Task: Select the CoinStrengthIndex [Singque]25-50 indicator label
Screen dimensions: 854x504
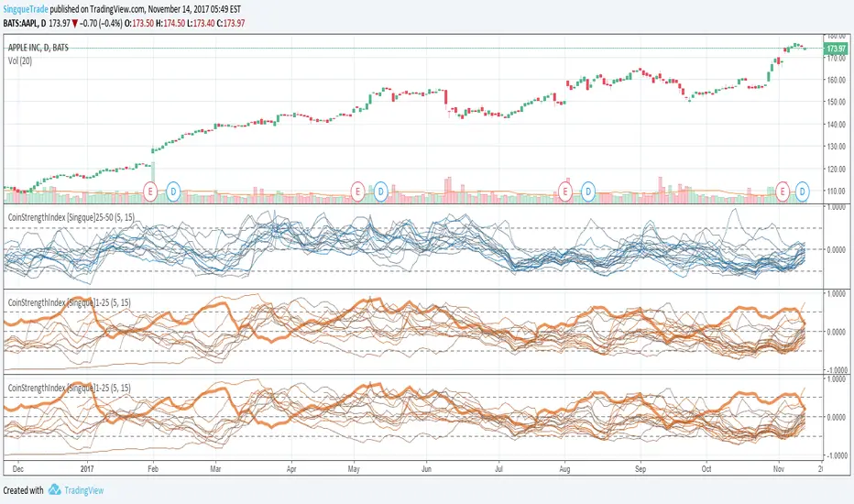Action: point(71,217)
